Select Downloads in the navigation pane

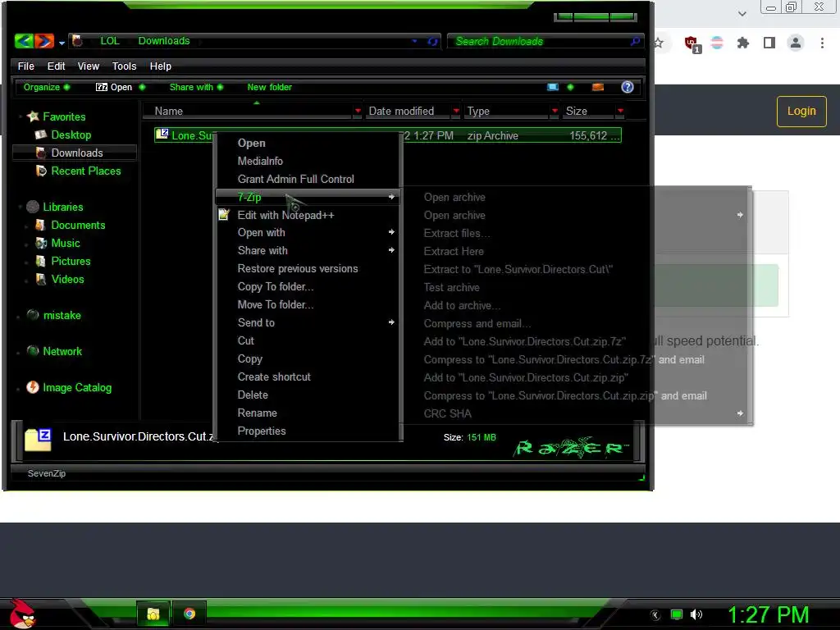pos(76,153)
